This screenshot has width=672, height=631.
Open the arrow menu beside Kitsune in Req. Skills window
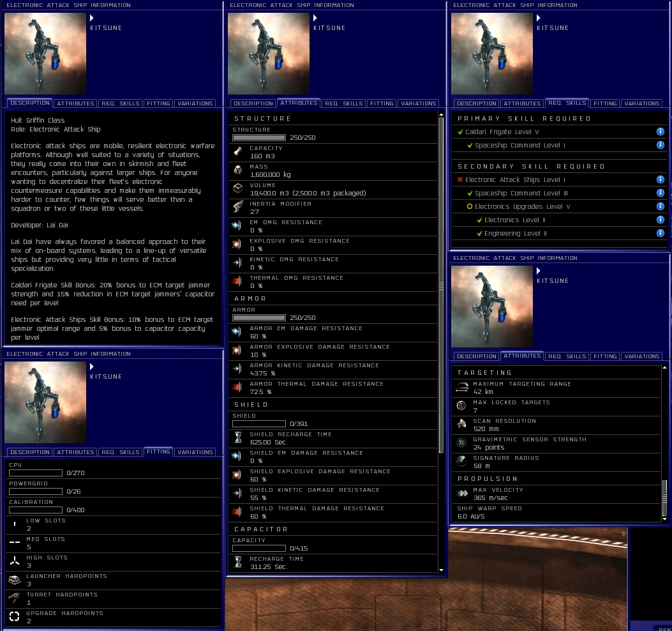pyautogui.click(x=538, y=18)
